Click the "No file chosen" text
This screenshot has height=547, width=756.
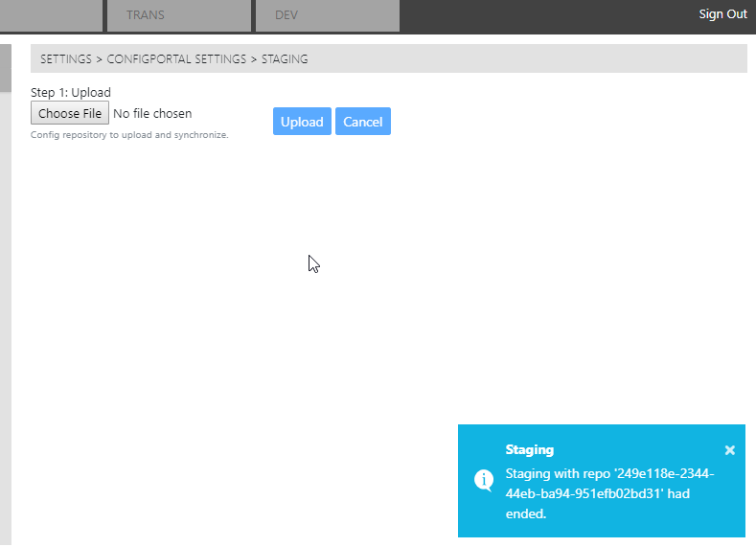click(152, 114)
